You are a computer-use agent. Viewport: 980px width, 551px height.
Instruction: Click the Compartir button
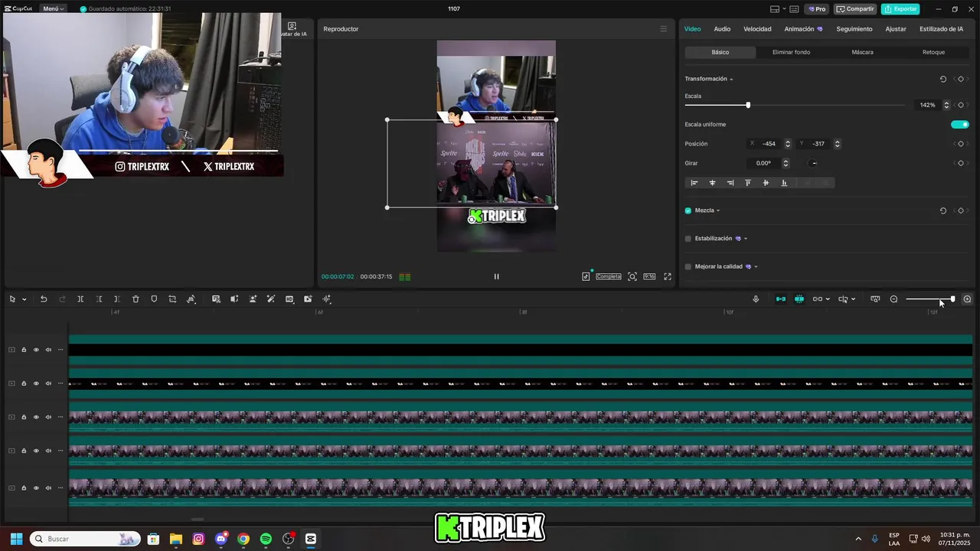tap(855, 9)
